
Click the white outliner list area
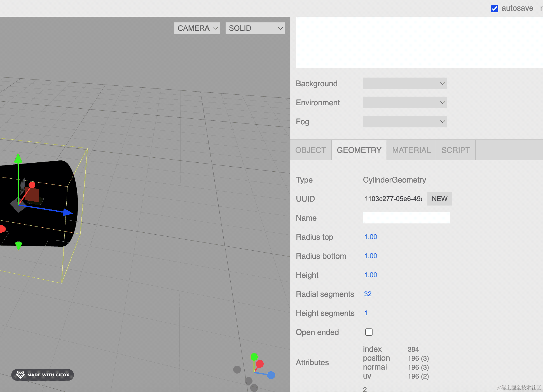pyautogui.click(x=419, y=42)
